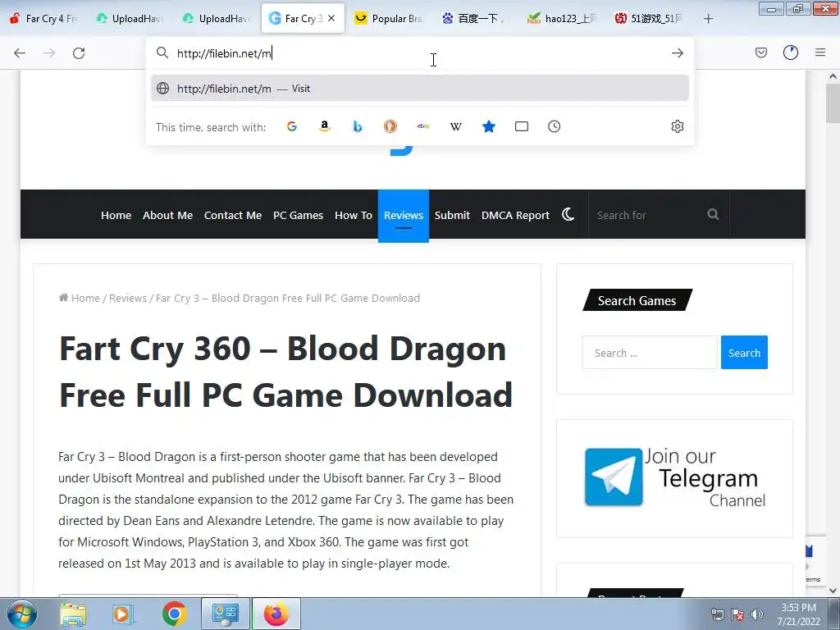
Task: Search this time with DuckDuckGo
Action: tap(390, 126)
